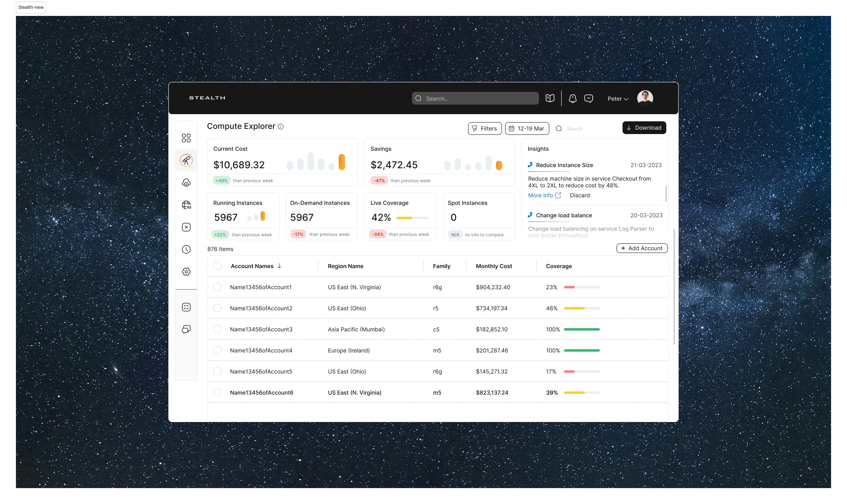This screenshot has height=504, width=847.
Task: Open the Filters dropdown
Action: coord(484,128)
